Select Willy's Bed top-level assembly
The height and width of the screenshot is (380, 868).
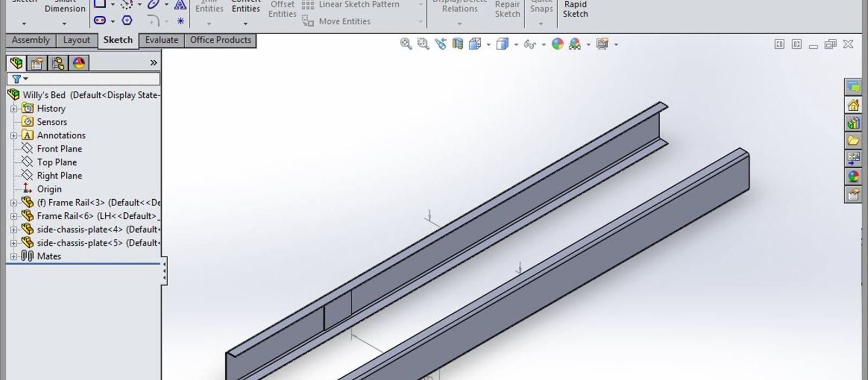click(85, 95)
